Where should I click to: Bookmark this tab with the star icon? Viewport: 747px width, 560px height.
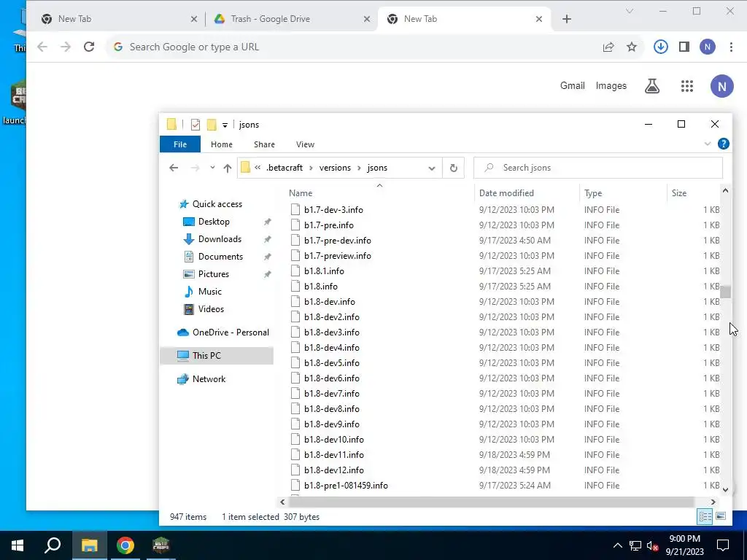tap(632, 47)
